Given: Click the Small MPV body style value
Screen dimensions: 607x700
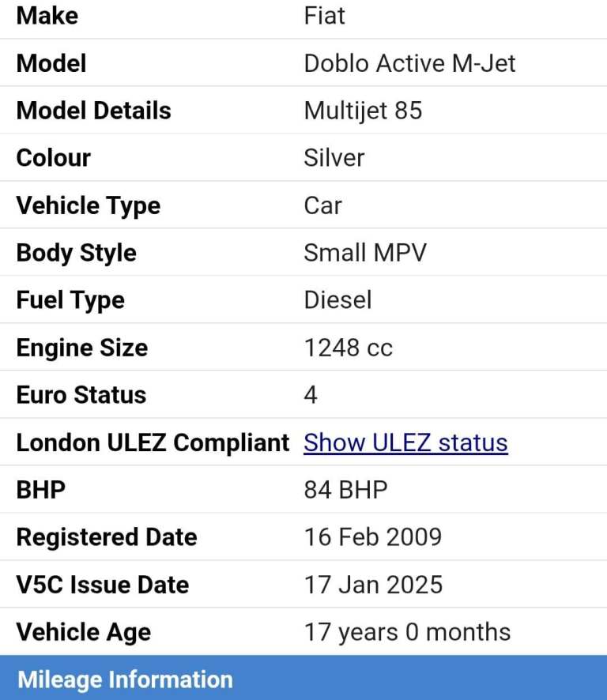Looking at the screenshot, I should tap(364, 253).
